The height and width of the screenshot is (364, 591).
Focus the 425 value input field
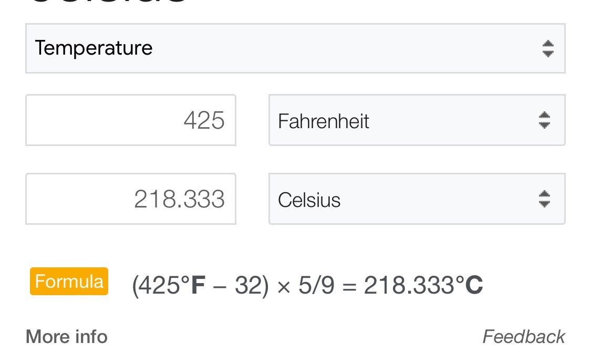click(131, 120)
